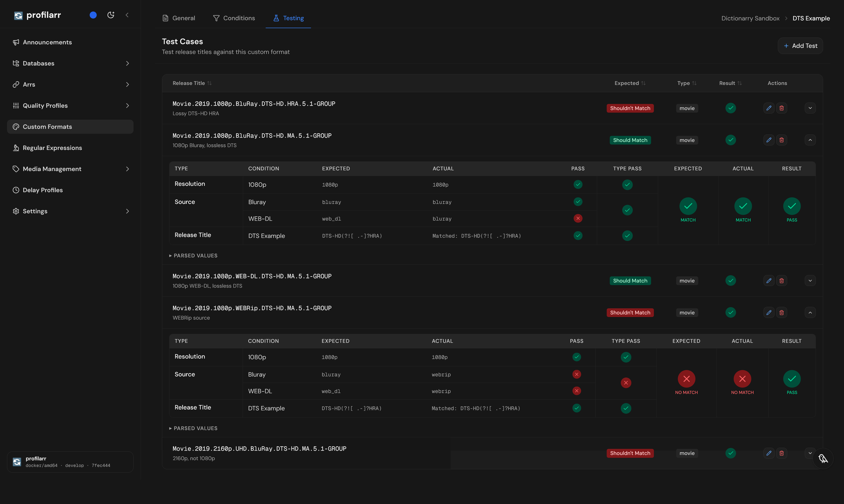This screenshot has width=844, height=504.
Task: Open Settings in sidebar
Action: 70,211
